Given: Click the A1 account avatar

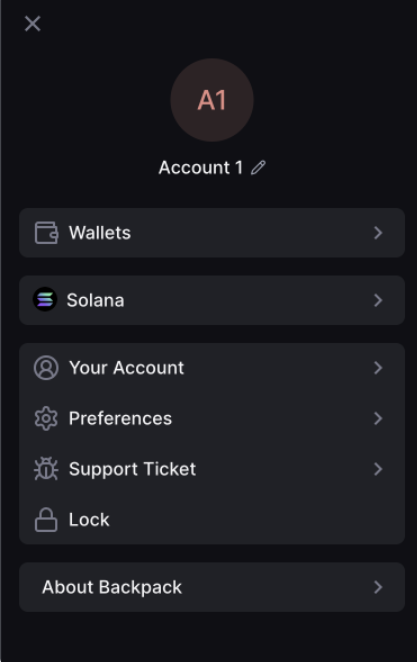Looking at the screenshot, I should pyautogui.click(x=212, y=100).
